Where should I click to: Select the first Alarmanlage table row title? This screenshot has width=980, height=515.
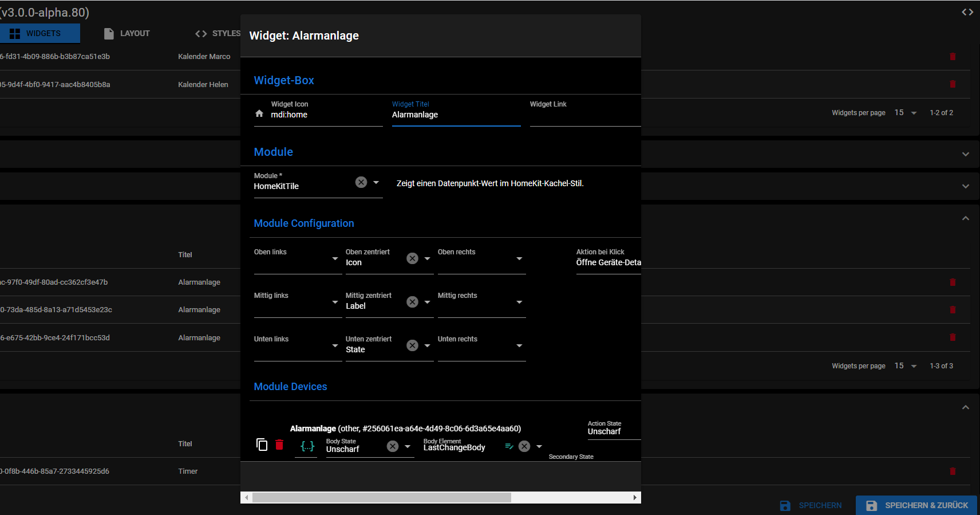(x=199, y=282)
